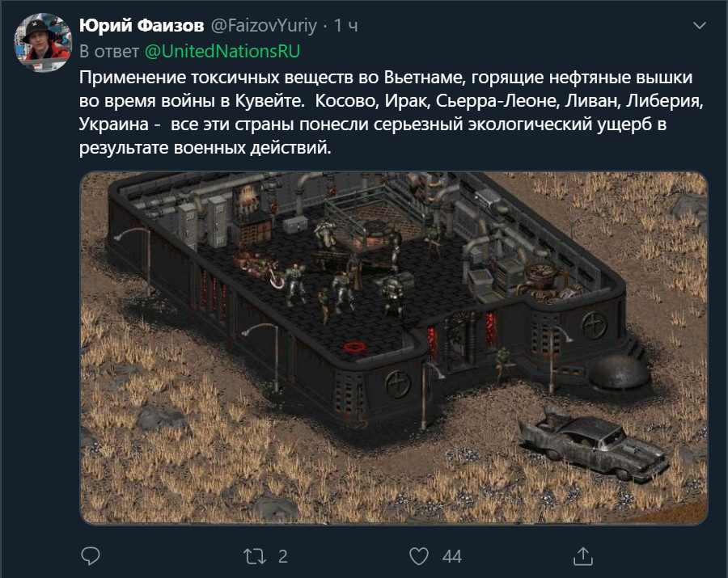The width and height of the screenshot is (728, 578).
Task: Open the share upload icon
Action: click(583, 555)
